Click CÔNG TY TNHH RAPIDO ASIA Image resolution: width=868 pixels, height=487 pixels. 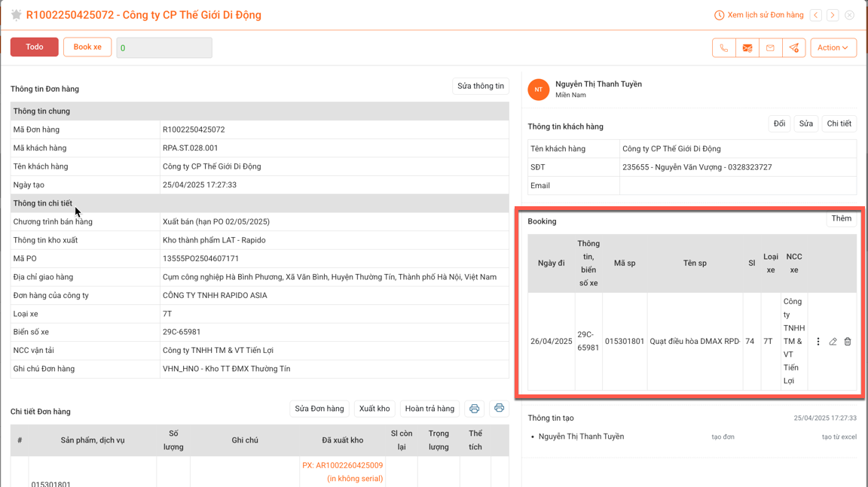point(215,296)
